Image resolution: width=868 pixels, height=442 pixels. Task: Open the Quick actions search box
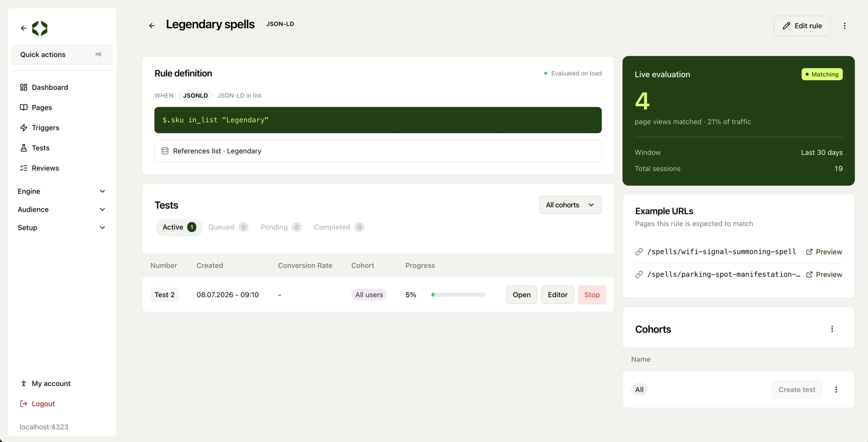click(x=62, y=54)
